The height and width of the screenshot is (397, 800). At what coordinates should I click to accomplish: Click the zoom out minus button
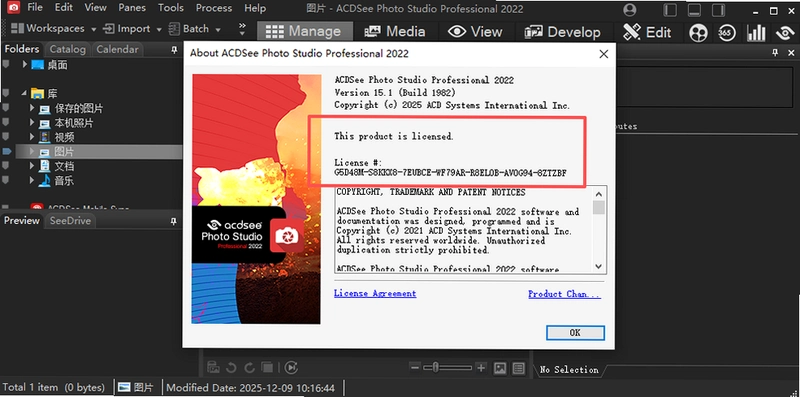tap(415, 367)
